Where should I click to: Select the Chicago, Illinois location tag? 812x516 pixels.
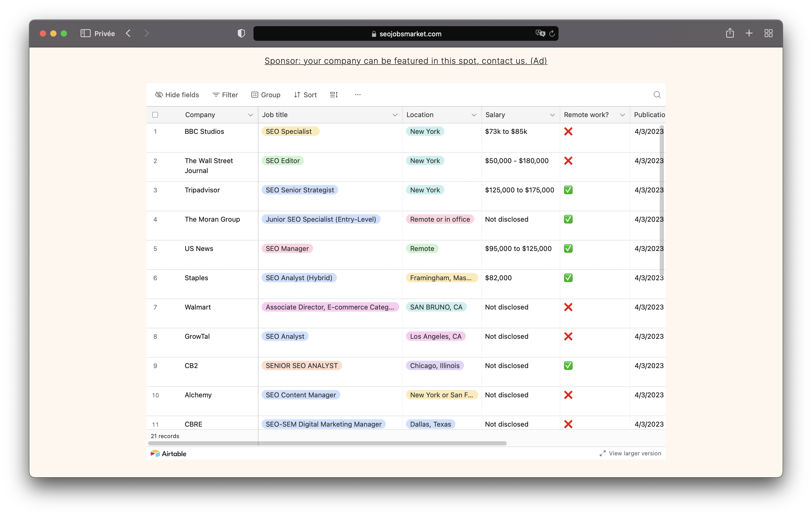435,366
